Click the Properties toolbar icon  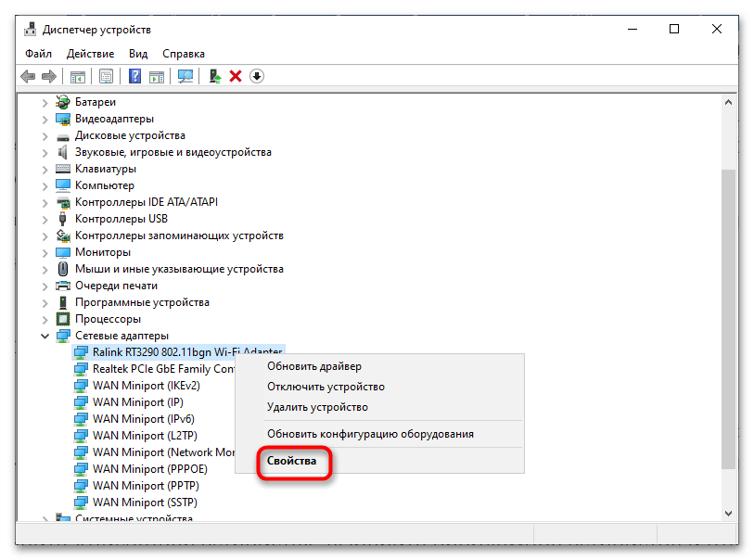(x=107, y=76)
